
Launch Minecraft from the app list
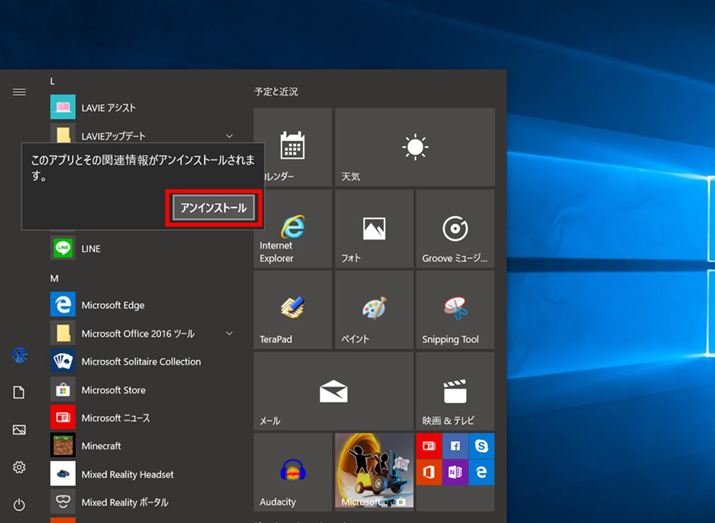tap(100, 446)
